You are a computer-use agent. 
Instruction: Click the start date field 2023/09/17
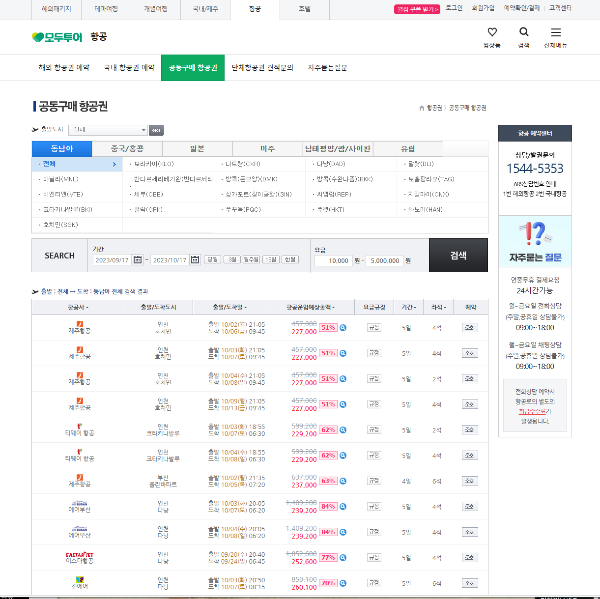click(x=112, y=260)
